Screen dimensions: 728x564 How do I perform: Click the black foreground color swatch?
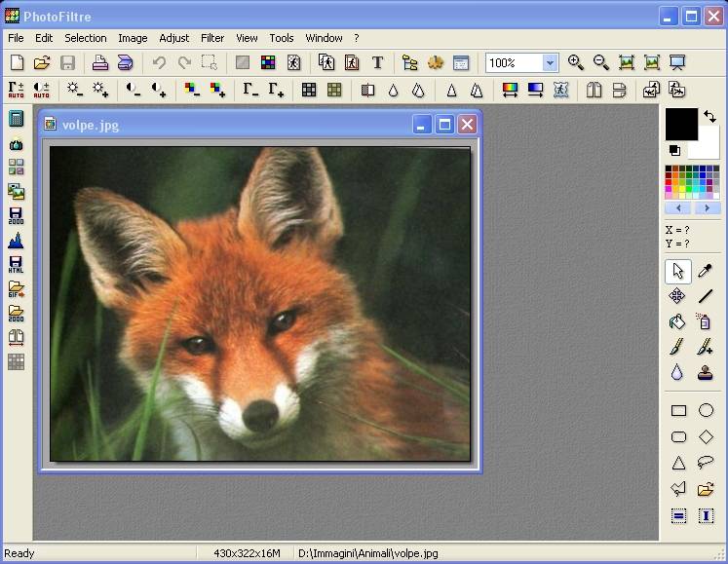pos(680,123)
